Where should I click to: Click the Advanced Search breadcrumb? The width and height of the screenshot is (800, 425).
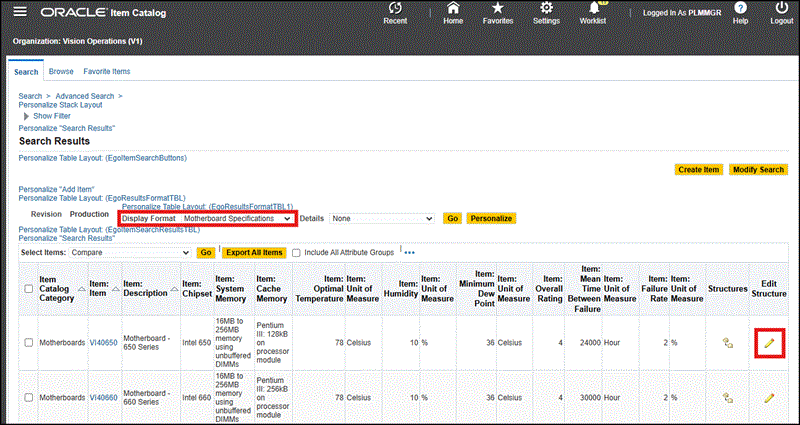[85, 96]
